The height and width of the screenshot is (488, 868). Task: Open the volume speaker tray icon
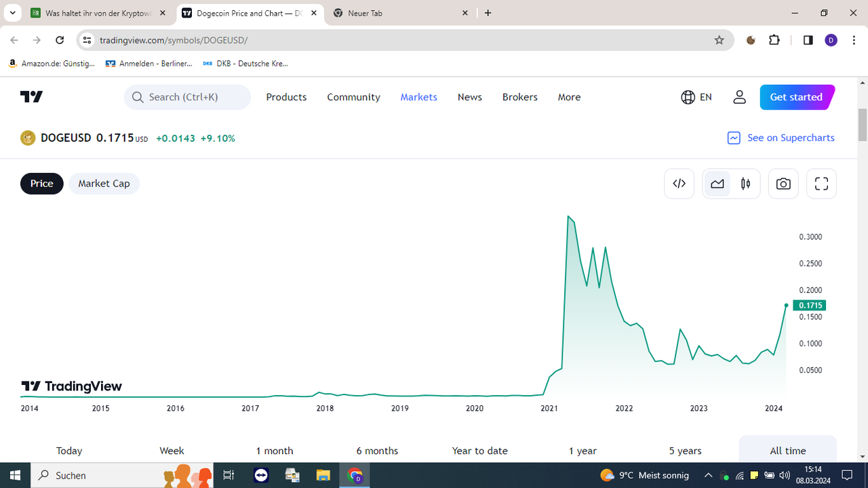[785, 475]
